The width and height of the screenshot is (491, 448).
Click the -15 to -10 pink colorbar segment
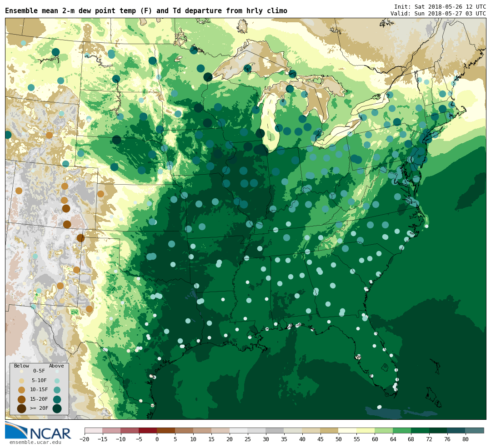tap(112, 430)
